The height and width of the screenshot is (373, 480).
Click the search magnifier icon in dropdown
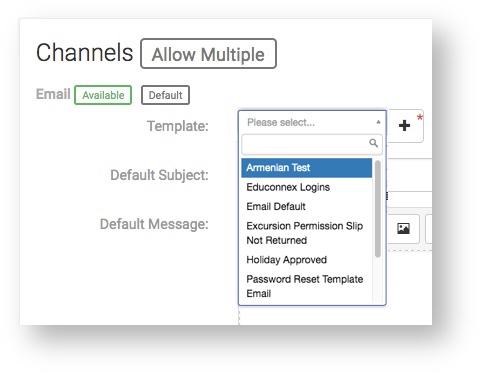pyautogui.click(x=373, y=143)
